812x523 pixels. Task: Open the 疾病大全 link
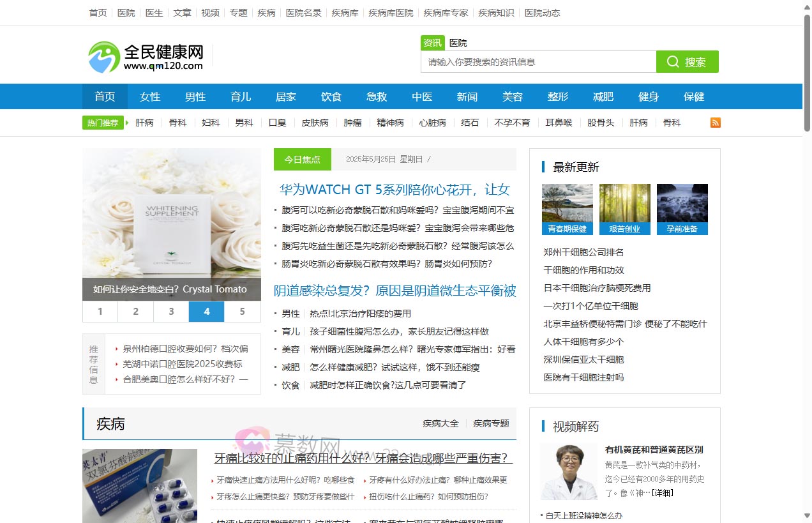pyautogui.click(x=440, y=423)
